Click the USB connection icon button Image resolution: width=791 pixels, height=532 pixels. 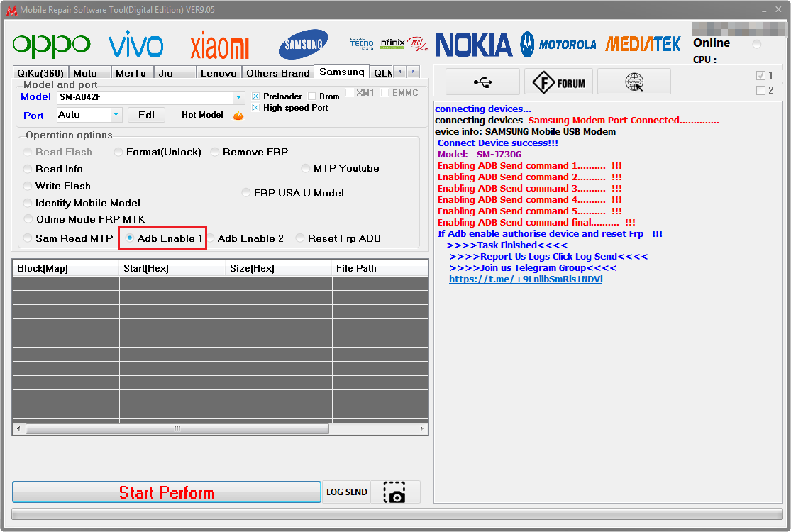483,82
